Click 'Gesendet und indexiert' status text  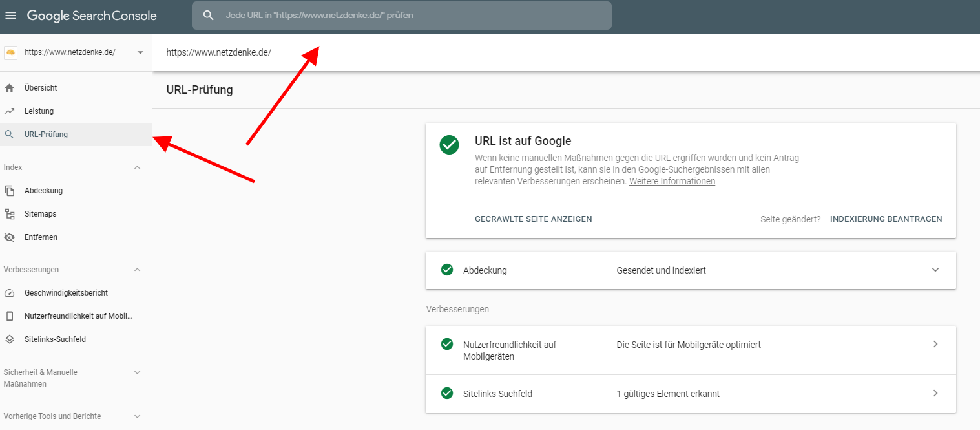tap(661, 270)
